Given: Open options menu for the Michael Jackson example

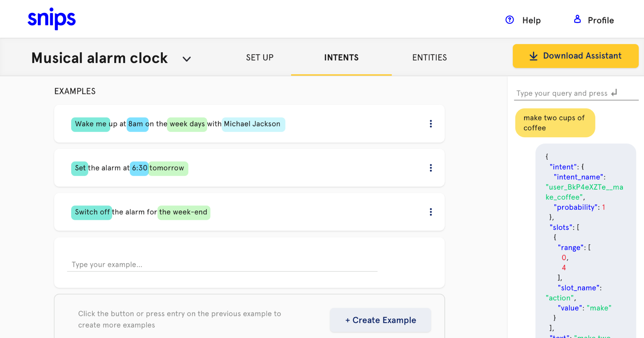Looking at the screenshot, I should pyautogui.click(x=431, y=124).
